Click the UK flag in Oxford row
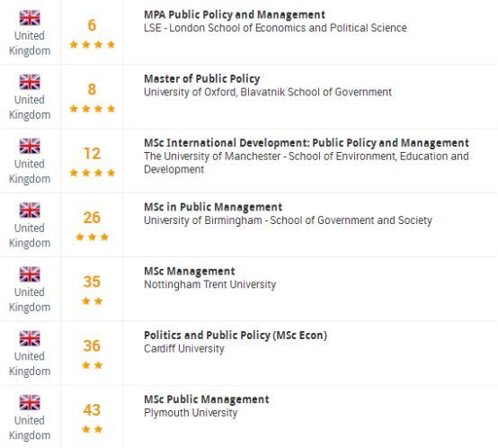 click(30, 82)
